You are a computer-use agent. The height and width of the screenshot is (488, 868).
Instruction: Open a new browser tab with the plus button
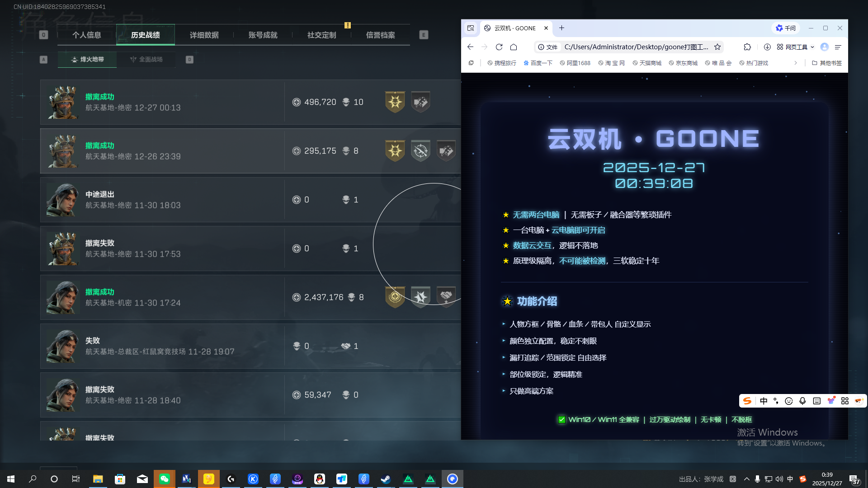tap(561, 28)
